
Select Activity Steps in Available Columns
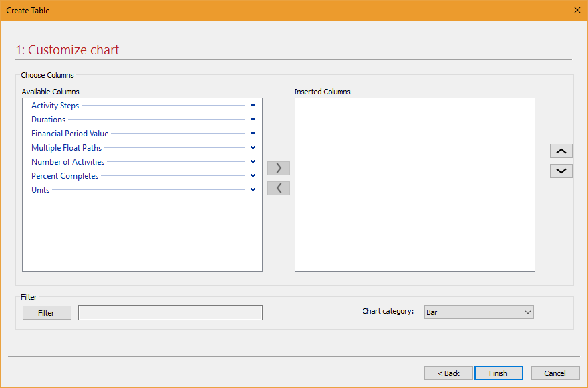click(x=55, y=105)
